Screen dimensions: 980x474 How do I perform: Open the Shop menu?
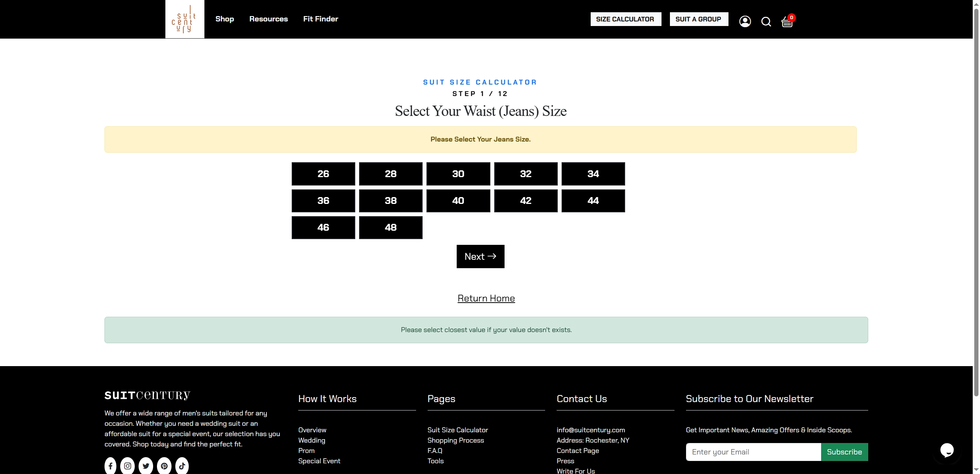(x=225, y=19)
